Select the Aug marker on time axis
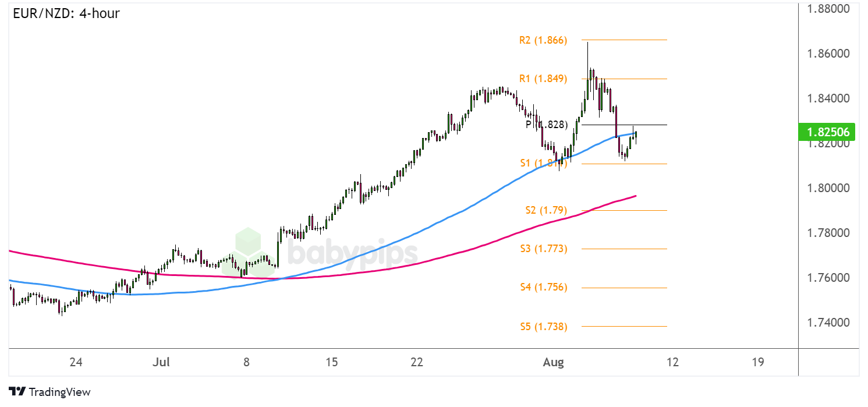The image size is (868, 407). pos(553,362)
